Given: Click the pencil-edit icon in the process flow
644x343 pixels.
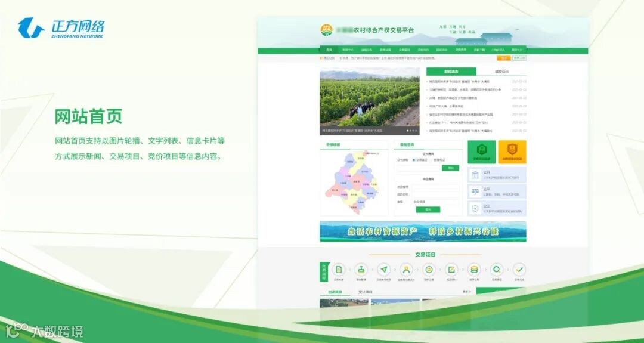Looking at the screenshot, I should coord(451,270).
